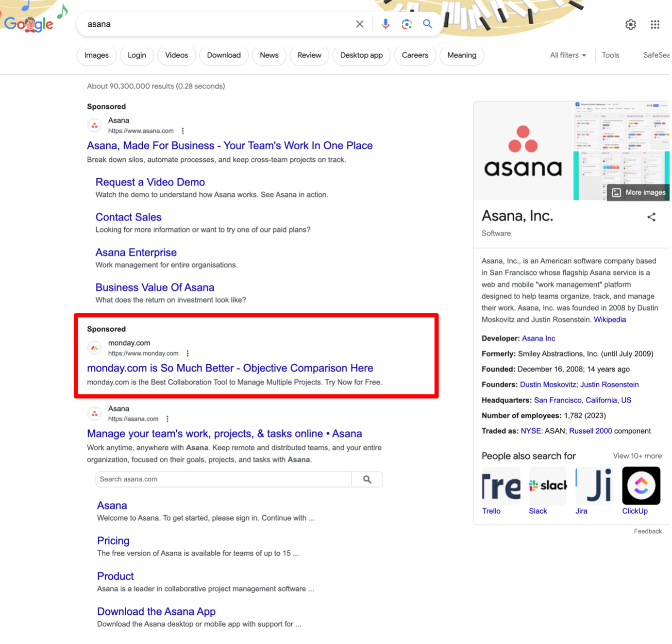Viewport: 672px width, 644px height.
Task: Open the Tools menu
Action: 610,55
